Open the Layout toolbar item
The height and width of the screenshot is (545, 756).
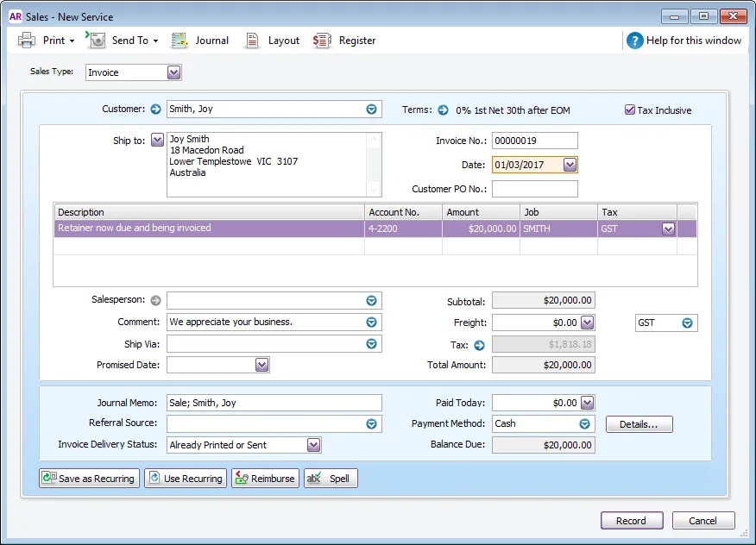coord(272,41)
